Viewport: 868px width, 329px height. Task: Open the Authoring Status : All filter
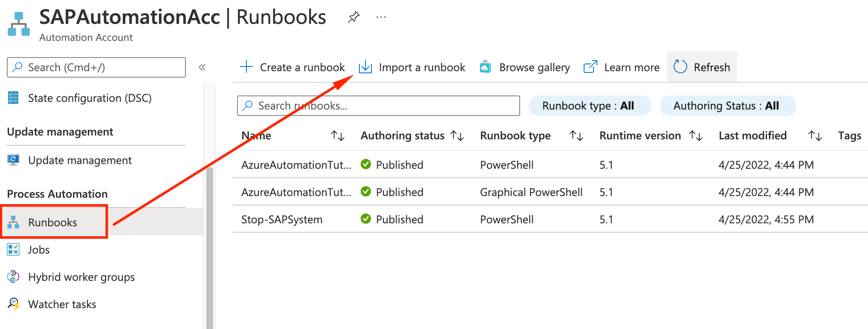pos(728,106)
